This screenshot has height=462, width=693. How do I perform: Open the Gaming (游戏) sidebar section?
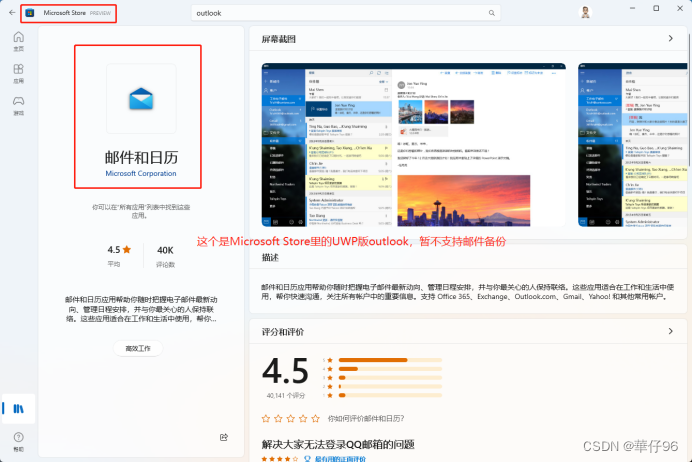19,106
